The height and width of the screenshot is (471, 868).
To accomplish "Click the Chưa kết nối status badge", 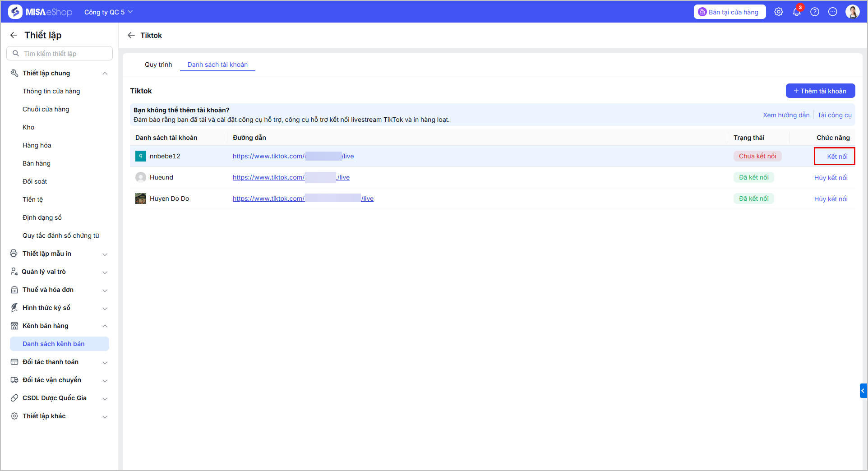I will click(x=757, y=156).
